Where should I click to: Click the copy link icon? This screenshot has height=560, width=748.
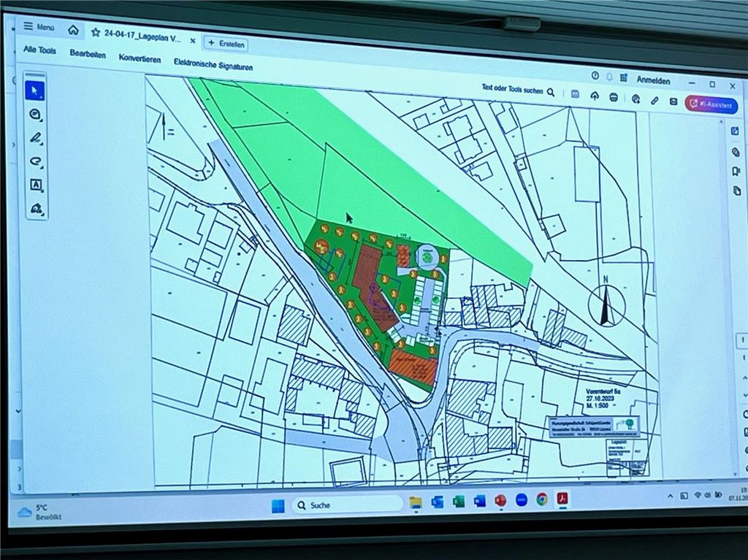(x=654, y=100)
